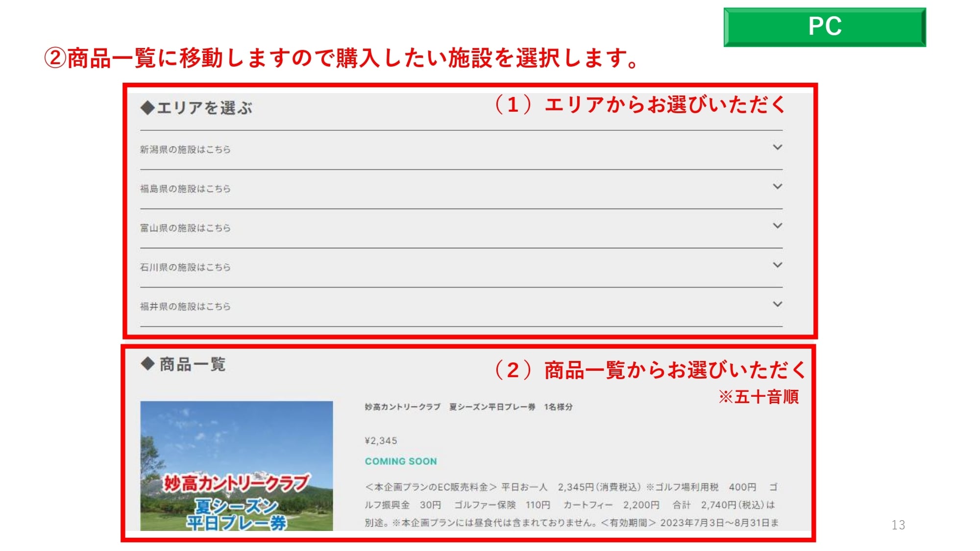Screen dimensions: 980x551
Task: Click the diamond icon before 商品一覧
Action: coord(147,364)
